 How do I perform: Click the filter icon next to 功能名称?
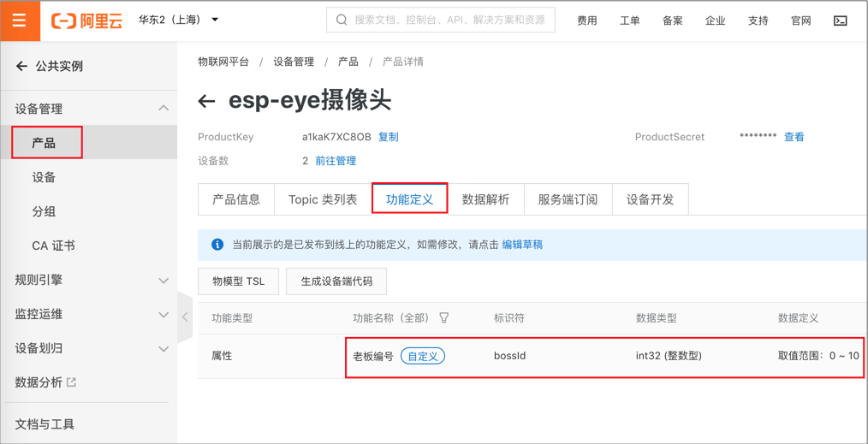[x=444, y=318]
